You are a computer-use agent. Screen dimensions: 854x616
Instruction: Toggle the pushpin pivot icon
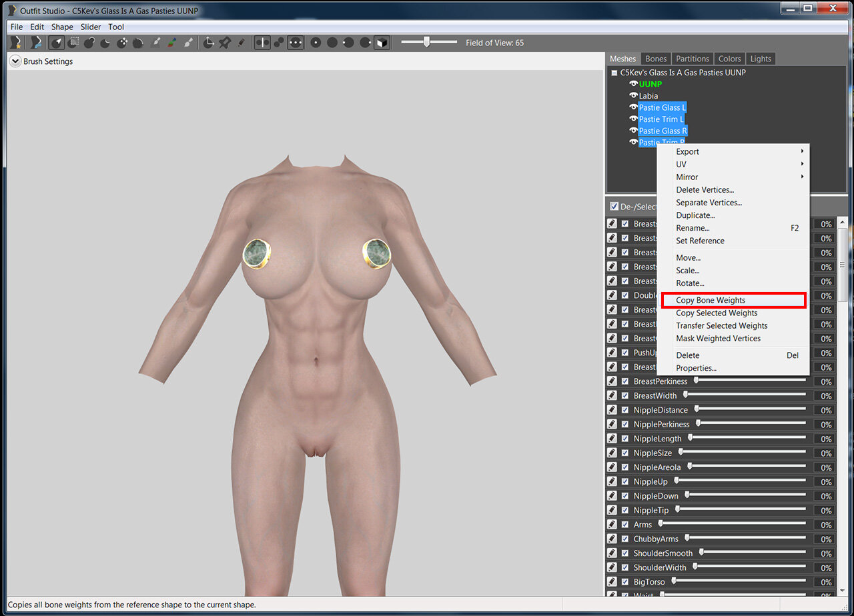[x=225, y=43]
